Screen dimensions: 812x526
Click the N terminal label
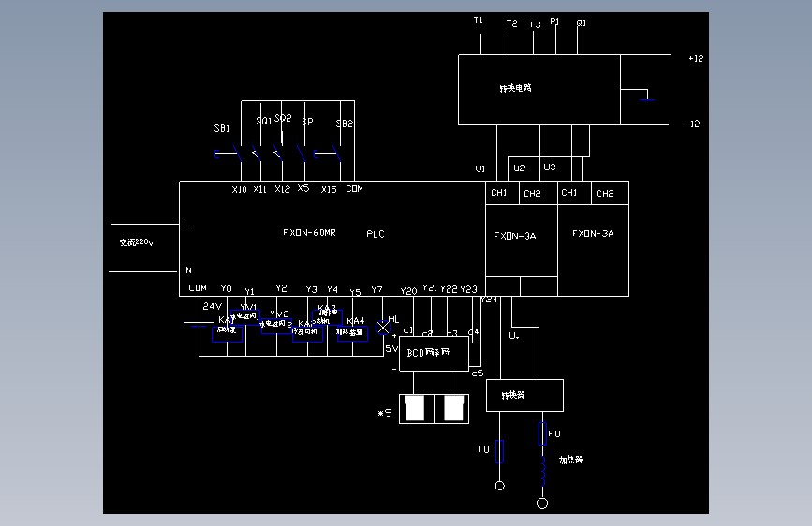(x=188, y=270)
